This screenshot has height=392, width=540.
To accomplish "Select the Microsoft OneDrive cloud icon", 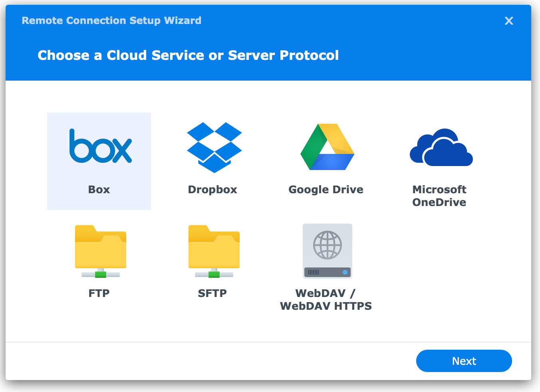I will 441,147.
